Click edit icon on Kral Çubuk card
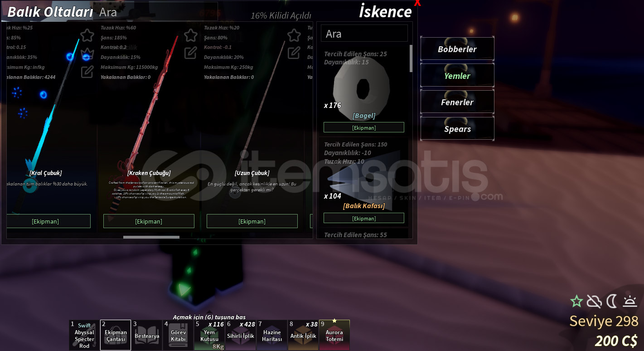Screen dimensions: 644x351 (x=87, y=72)
